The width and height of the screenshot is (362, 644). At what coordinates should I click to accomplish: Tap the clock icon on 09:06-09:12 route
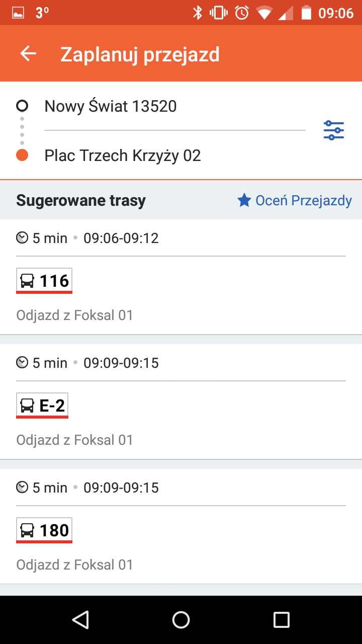(x=22, y=237)
